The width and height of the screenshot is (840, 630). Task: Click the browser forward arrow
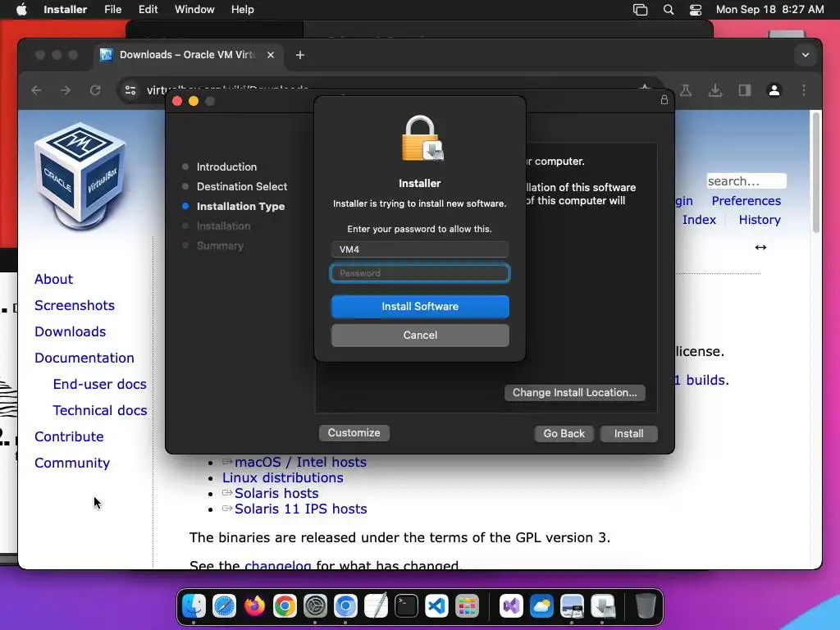[x=66, y=90]
